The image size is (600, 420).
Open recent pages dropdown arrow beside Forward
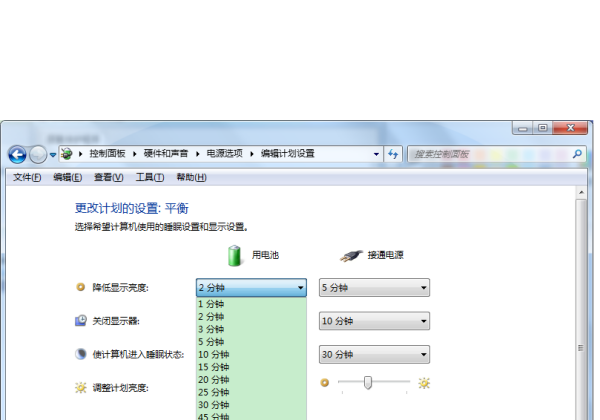pyautogui.click(x=53, y=155)
